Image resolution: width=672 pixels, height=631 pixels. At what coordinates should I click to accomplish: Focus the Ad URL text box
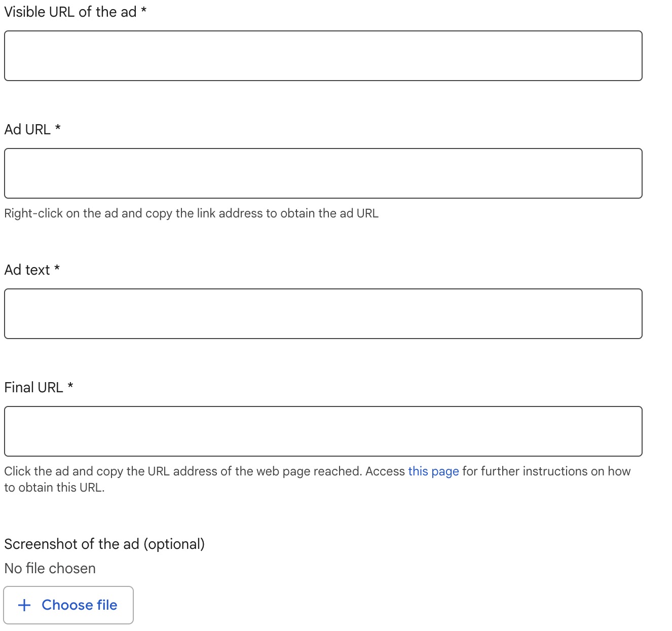pos(323,173)
